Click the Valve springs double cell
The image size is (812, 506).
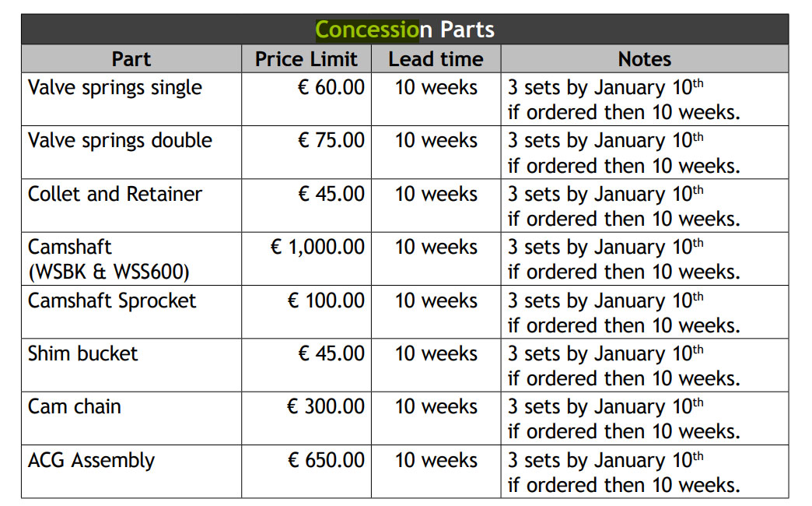pyautogui.click(x=131, y=153)
